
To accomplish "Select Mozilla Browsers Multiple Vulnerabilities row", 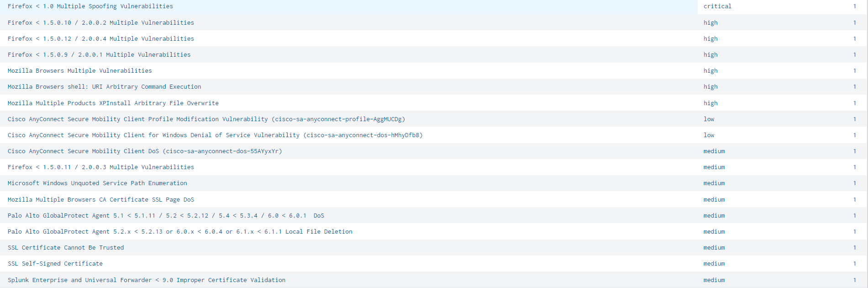I will (434, 70).
